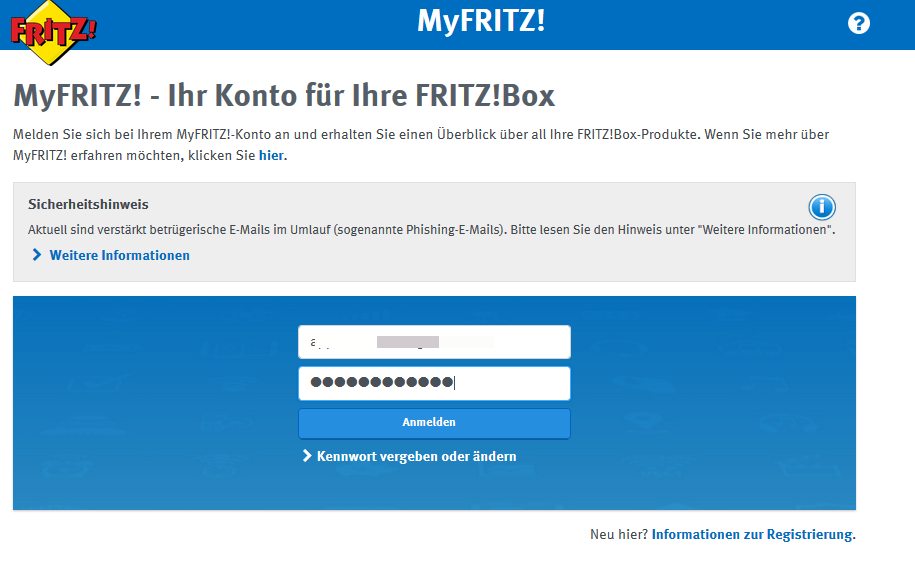Open Kennwort vergeben oder ändern link
The image size is (915, 569).
click(x=416, y=456)
